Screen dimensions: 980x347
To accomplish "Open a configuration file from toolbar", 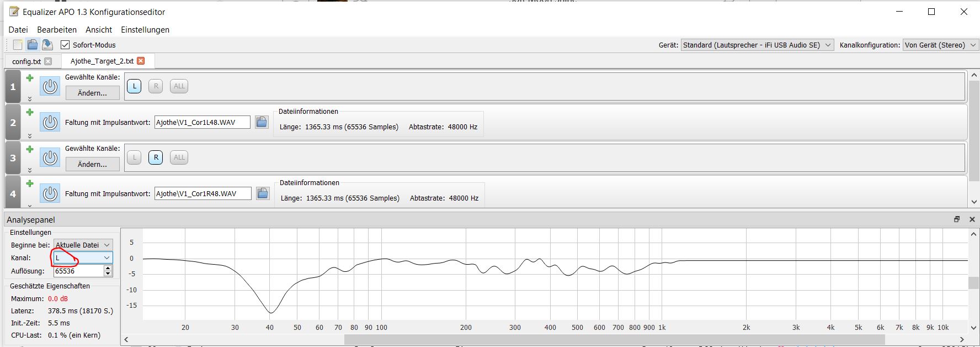I will click(33, 45).
